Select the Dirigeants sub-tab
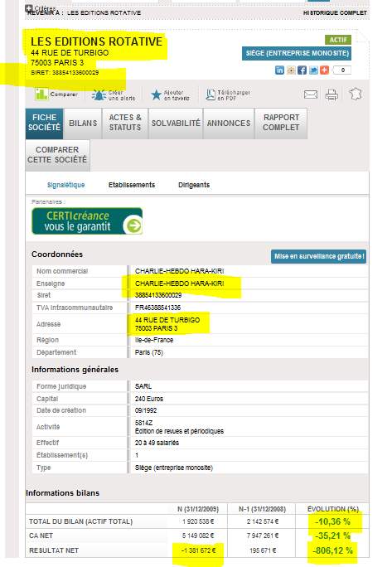The image size is (392, 567). (194, 185)
